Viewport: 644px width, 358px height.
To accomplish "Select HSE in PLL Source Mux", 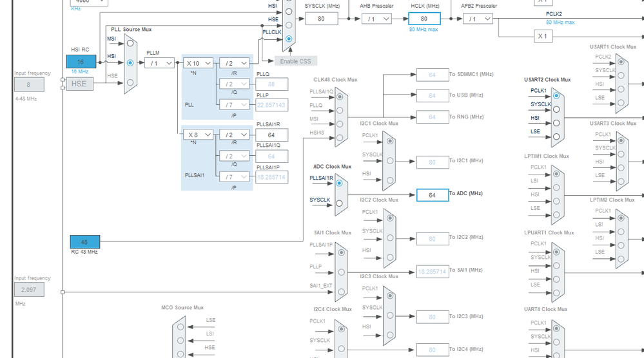I will (x=130, y=82).
